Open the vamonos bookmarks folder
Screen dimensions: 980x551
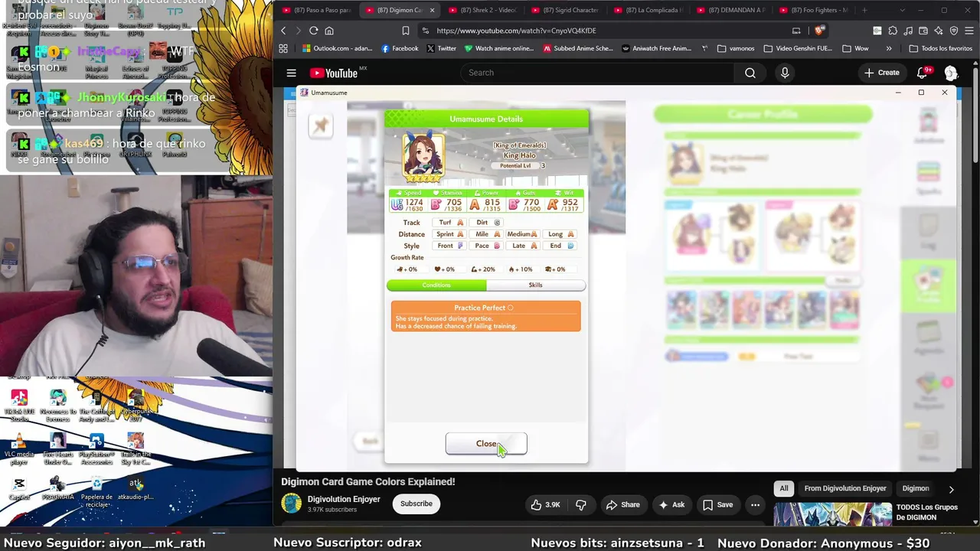(736, 48)
